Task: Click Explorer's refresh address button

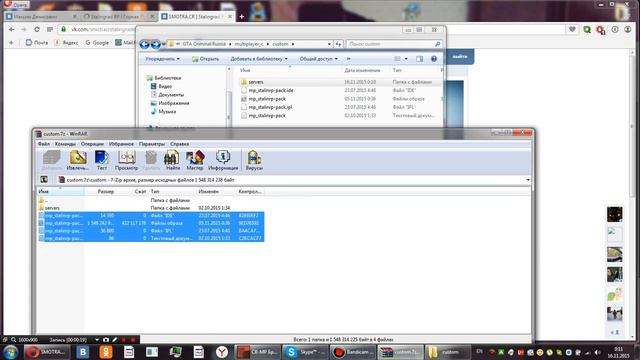Action: [x=338, y=44]
